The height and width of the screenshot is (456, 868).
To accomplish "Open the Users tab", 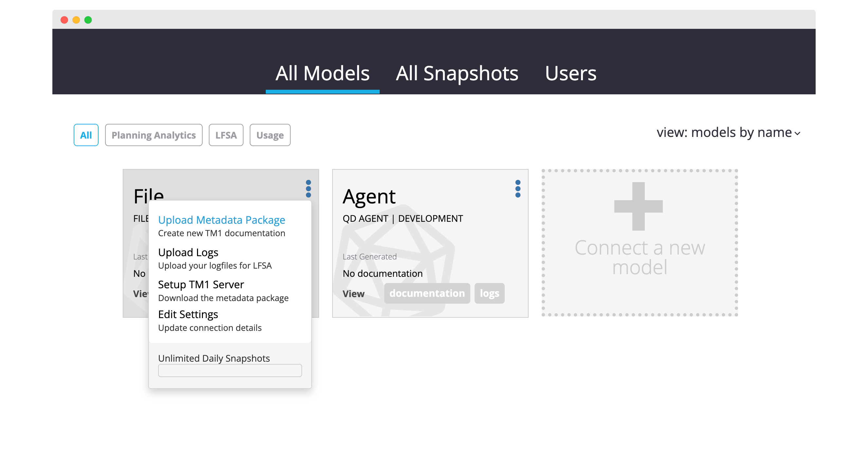I will click(x=570, y=73).
